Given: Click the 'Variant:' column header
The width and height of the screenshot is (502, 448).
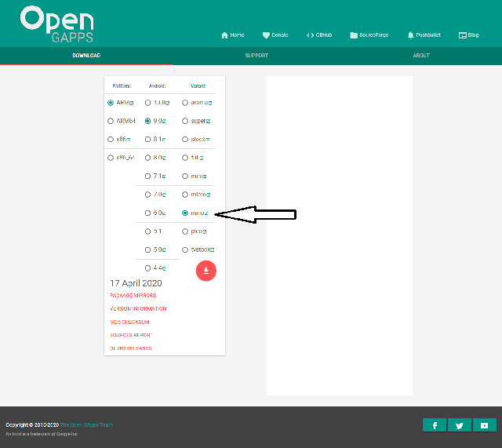Looking at the screenshot, I should pyautogui.click(x=198, y=86).
